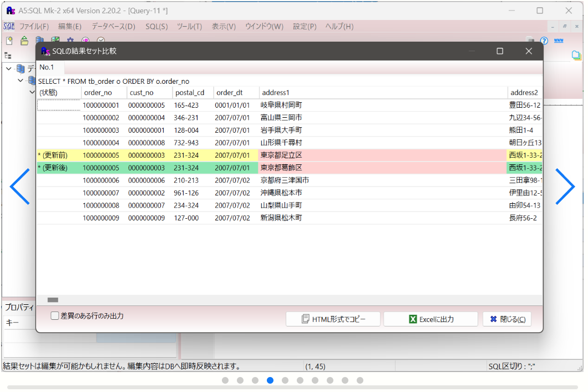Click the 閉じる(C) button

point(507,319)
